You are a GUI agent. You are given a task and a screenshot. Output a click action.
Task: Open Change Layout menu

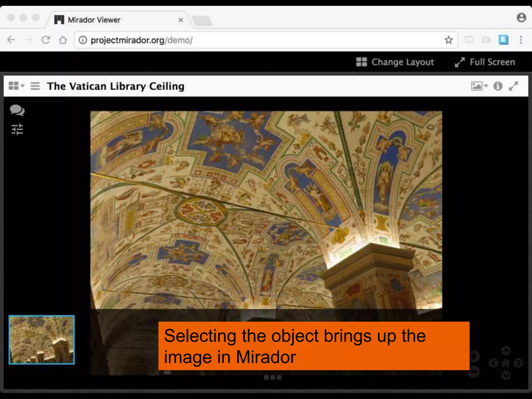[x=395, y=62]
